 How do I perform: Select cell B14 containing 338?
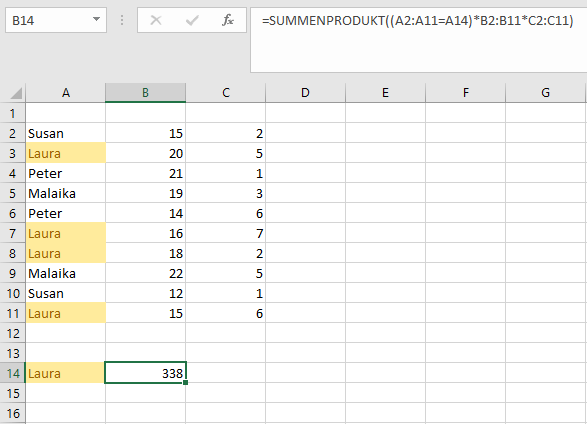146,373
